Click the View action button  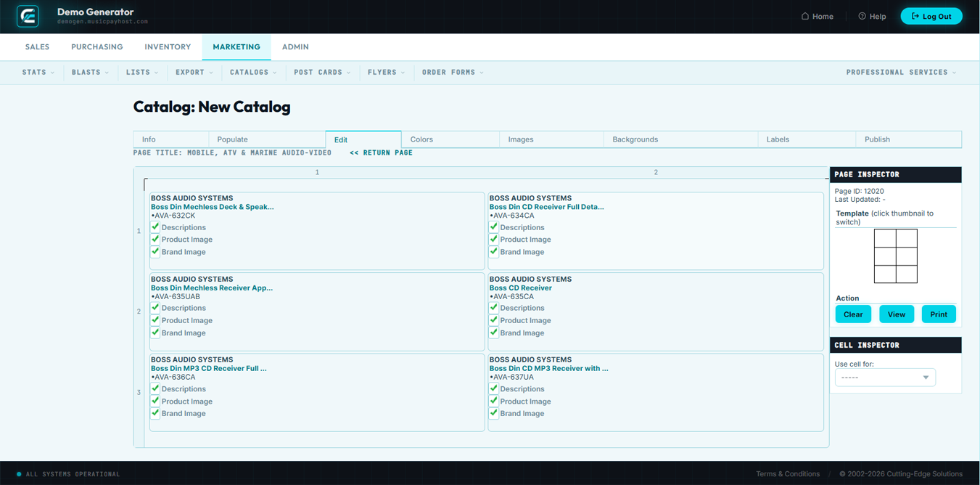pyautogui.click(x=897, y=314)
